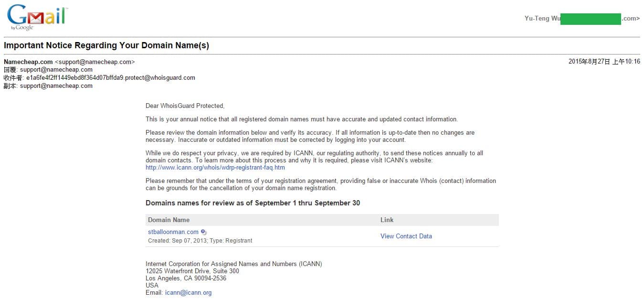Click the Created Sep 07, 2013 line
The width and height of the screenshot is (644, 299).
pyautogui.click(x=200, y=241)
